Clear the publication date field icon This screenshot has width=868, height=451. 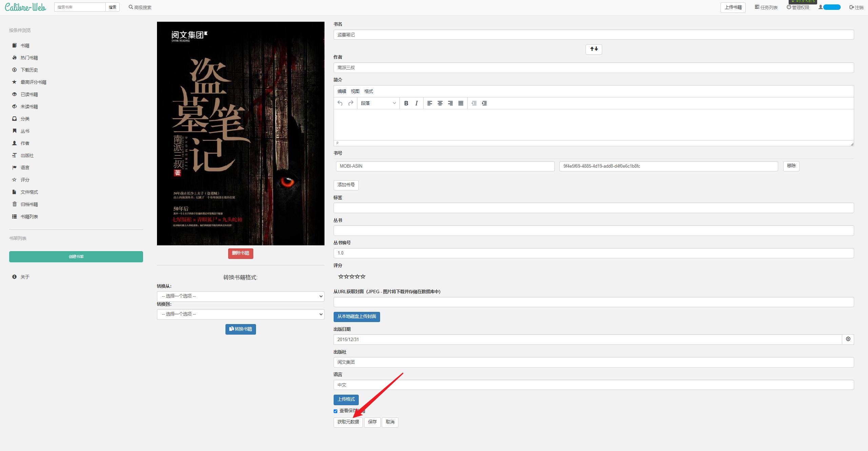click(x=848, y=339)
